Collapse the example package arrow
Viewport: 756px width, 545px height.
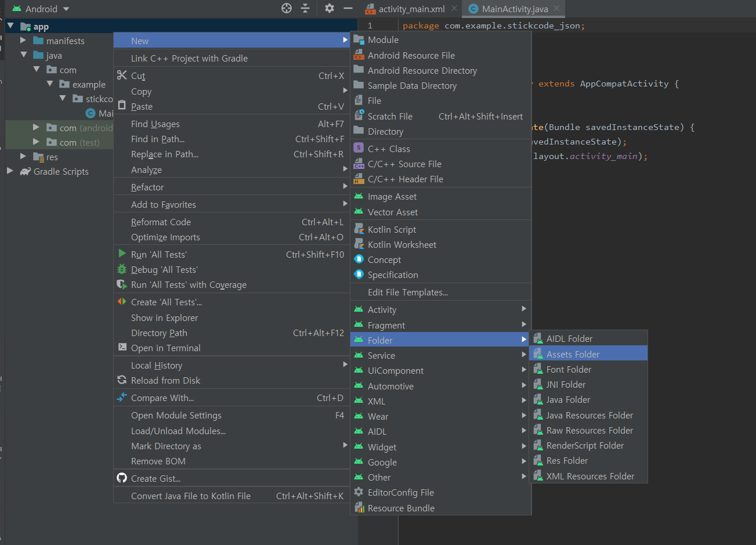coord(50,84)
